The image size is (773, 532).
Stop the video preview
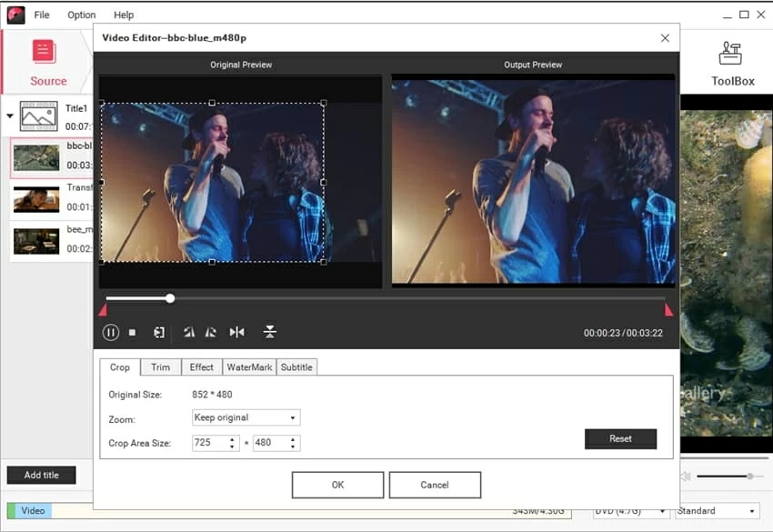(132, 333)
